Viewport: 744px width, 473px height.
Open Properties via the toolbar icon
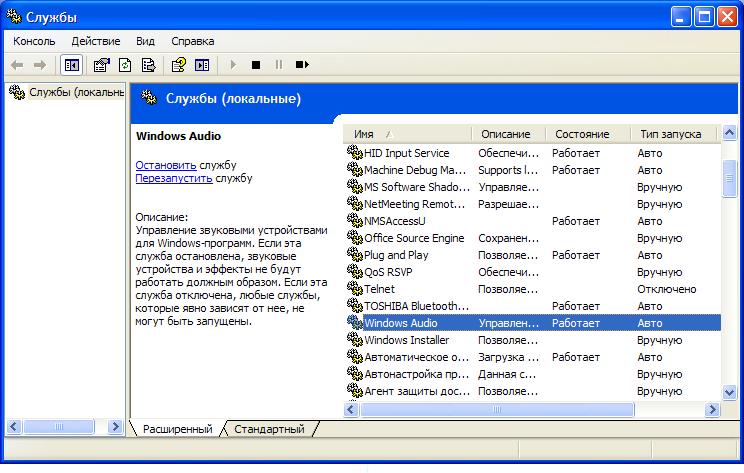[101, 65]
